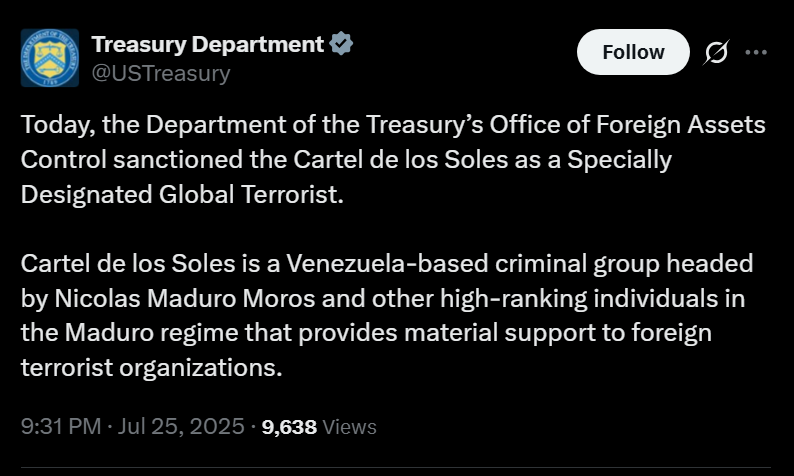Click the Jul 25, 2025 date

[x=181, y=426]
